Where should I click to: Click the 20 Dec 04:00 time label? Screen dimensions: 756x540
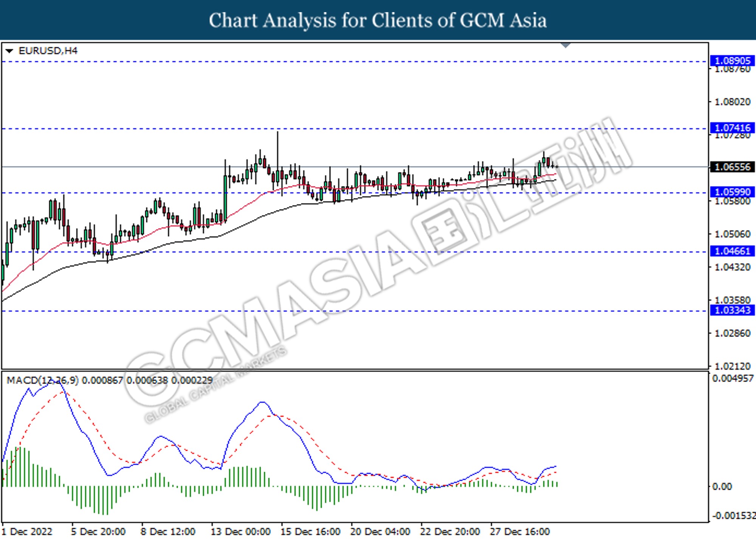pos(380,532)
